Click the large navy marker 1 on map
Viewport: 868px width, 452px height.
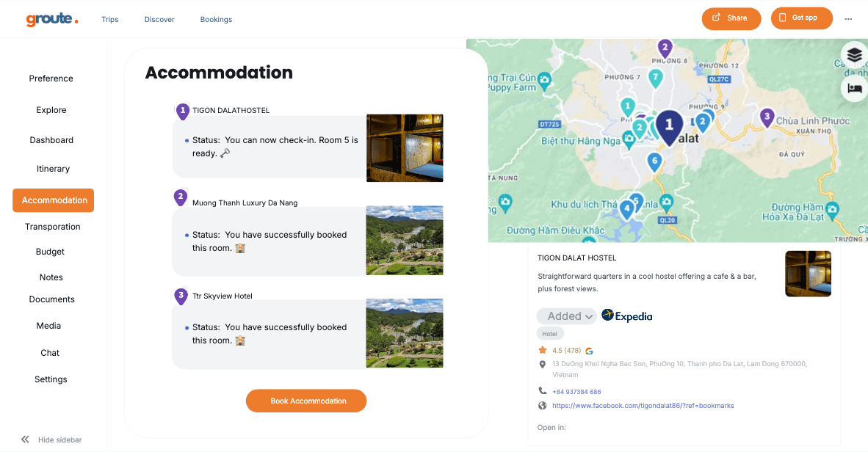point(668,125)
